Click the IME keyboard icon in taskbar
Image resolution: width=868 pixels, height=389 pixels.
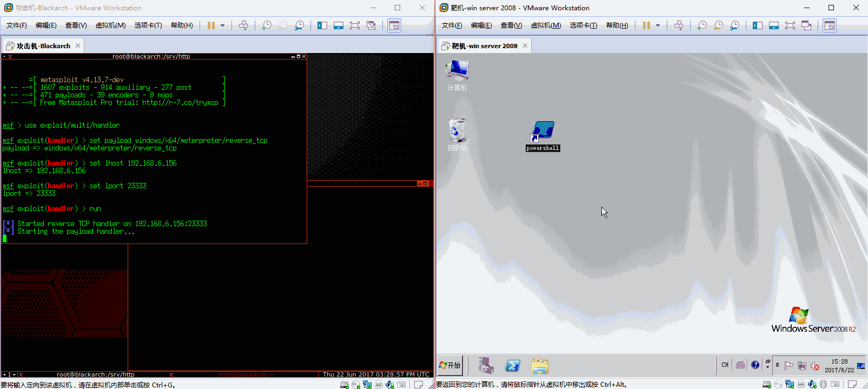[740, 365]
